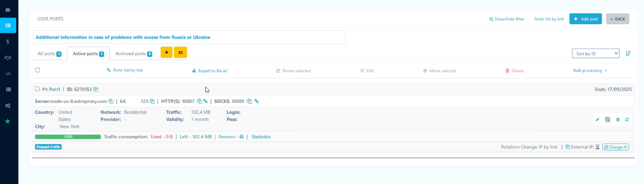Click the renew icon beside Port1's trash icon
This screenshot has height=184, width=644.
click(x=627, y=119)
